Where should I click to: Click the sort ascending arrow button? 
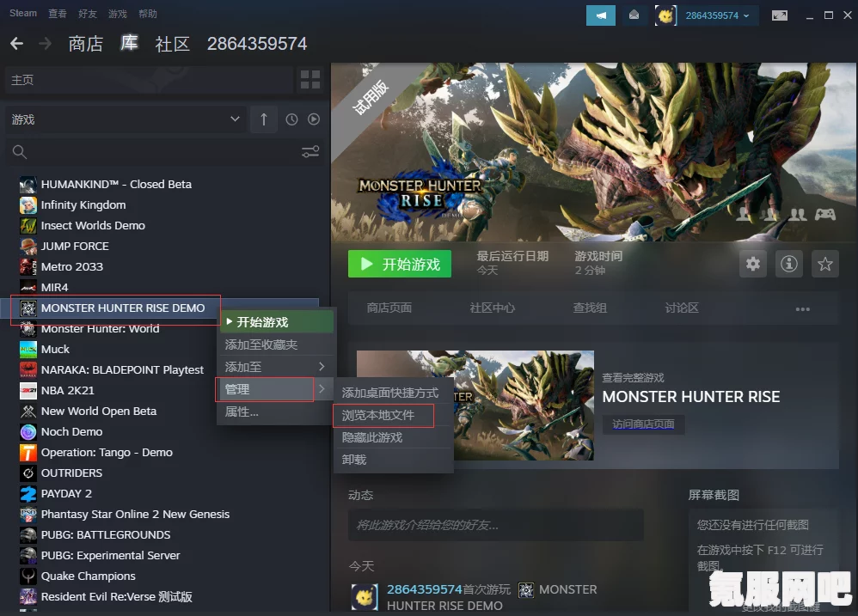264,119
